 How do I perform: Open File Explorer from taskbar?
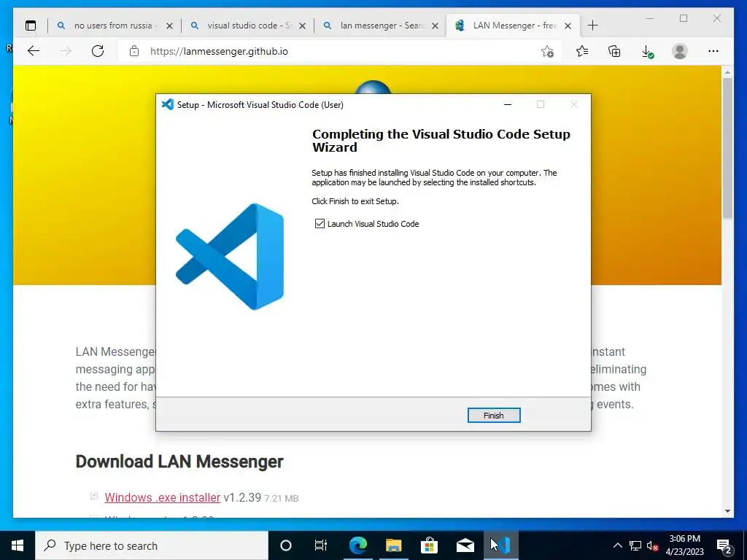pyautogui.click(x=393, y=545)
